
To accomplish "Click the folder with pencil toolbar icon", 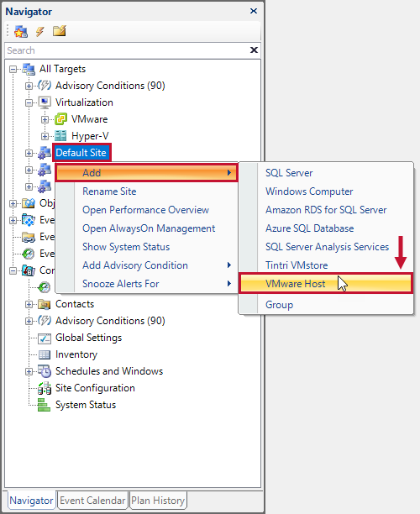I will pos(60,31).
